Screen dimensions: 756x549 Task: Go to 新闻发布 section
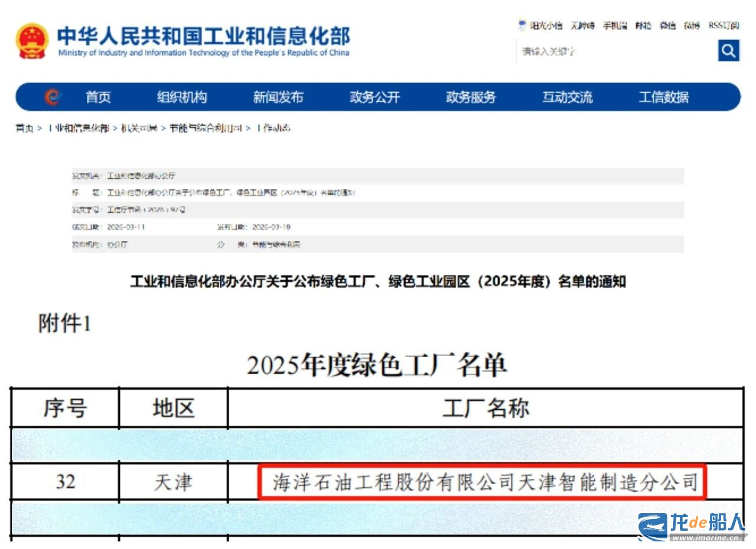(x=278, y=97)
